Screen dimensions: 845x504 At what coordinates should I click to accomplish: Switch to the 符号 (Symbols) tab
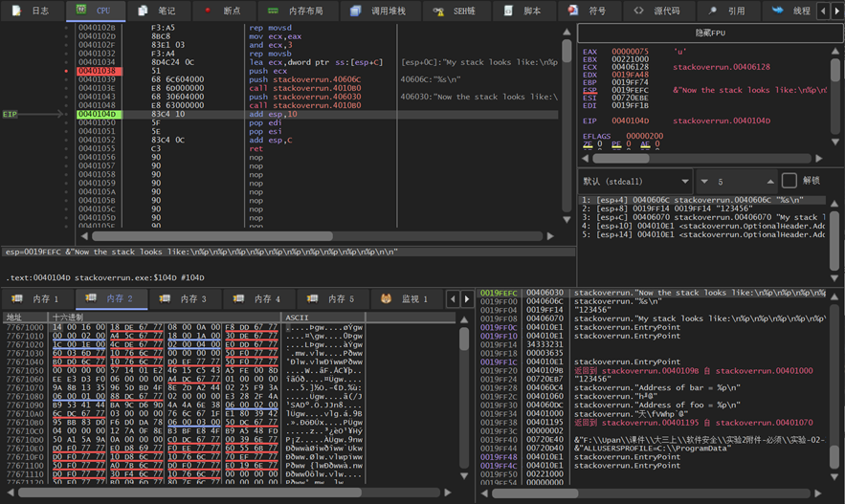[588, 11]
